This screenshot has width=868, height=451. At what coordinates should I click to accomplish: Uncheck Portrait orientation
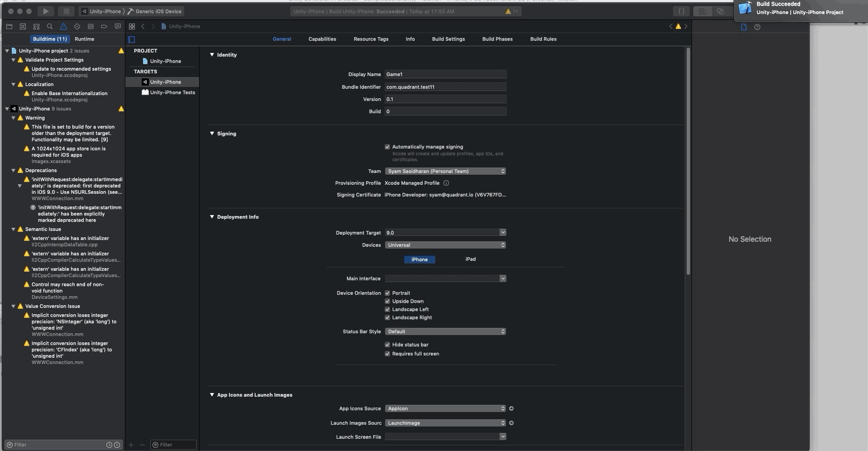click(387, 293)
